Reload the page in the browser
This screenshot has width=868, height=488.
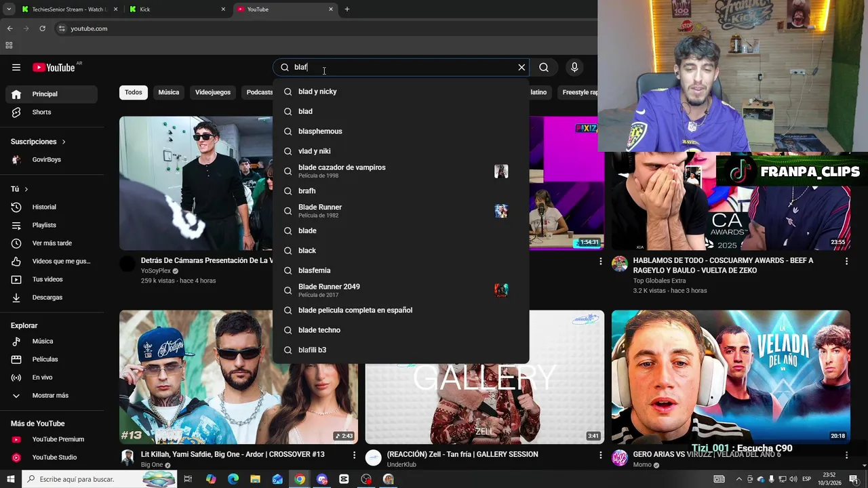[42, 28]
